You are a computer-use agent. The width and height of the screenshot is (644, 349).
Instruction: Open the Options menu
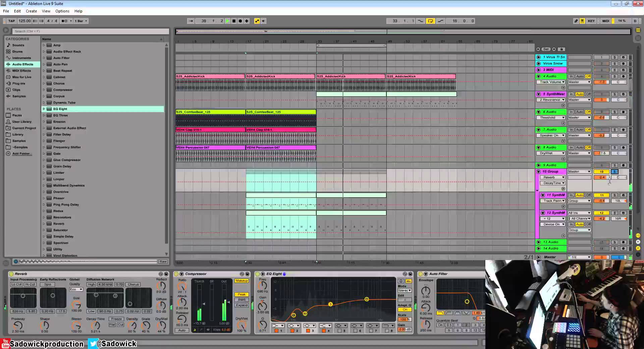pos(62,11)
